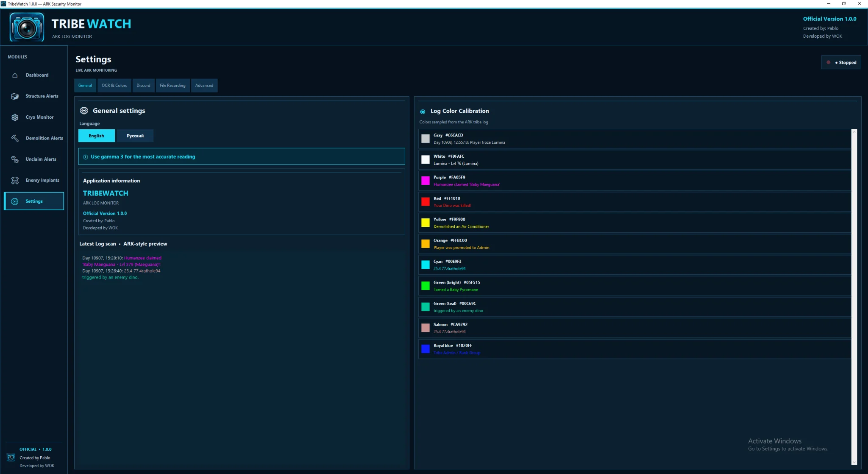Click the Red #FF1010 swatch

pyautogui.click(x=426, y=202)
